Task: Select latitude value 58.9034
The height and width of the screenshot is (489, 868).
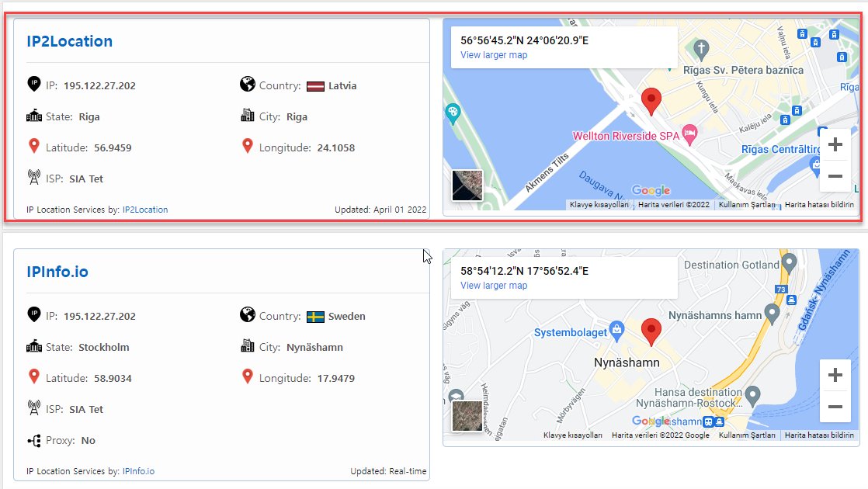Action: coord(113,378)
